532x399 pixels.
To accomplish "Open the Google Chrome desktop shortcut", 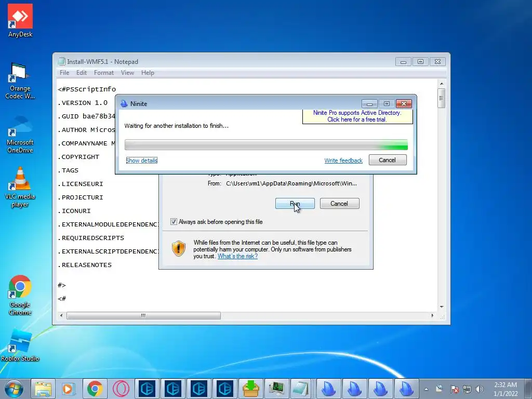I will [20, 295].
